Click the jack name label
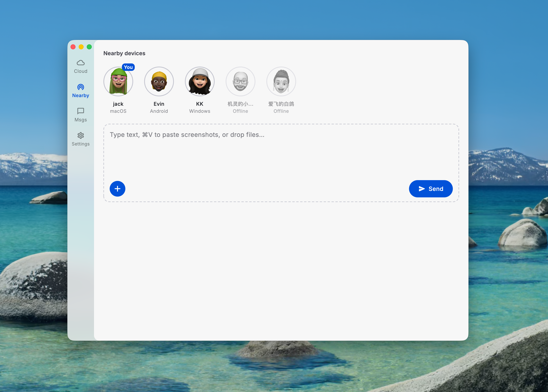Viewport: 548px width, 392px height. point(118,104)
